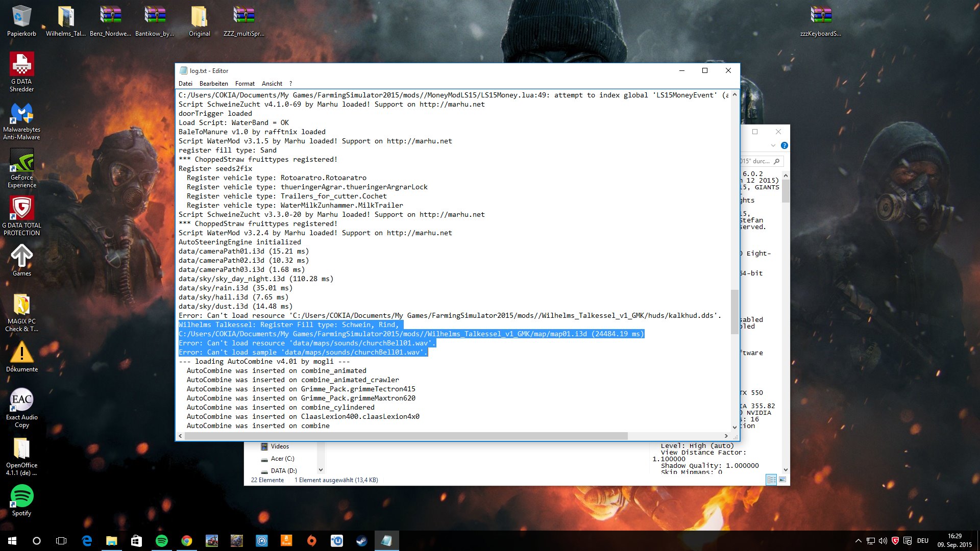Open Steam taskbar icon
This screenshot has height=551, width=980.
[x=361, y=541]
